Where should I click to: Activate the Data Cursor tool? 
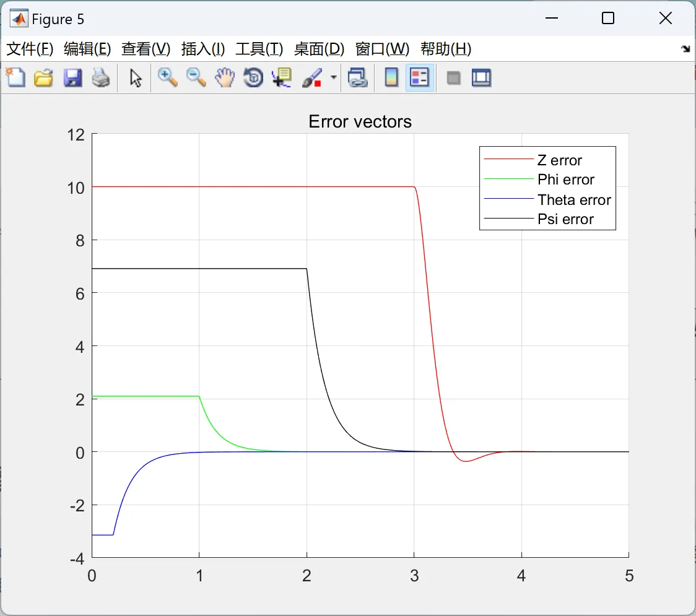click(x=282, y=77)
